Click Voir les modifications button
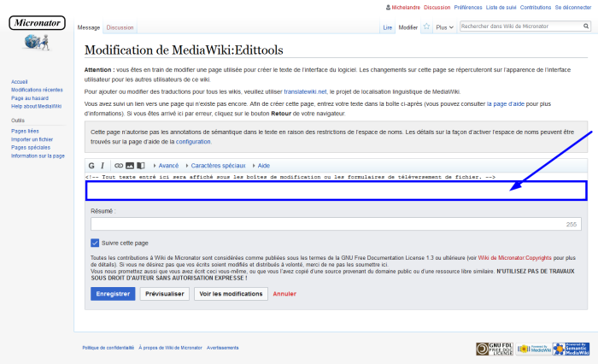Viewport: 598px width, 364px height. [232, 294]
